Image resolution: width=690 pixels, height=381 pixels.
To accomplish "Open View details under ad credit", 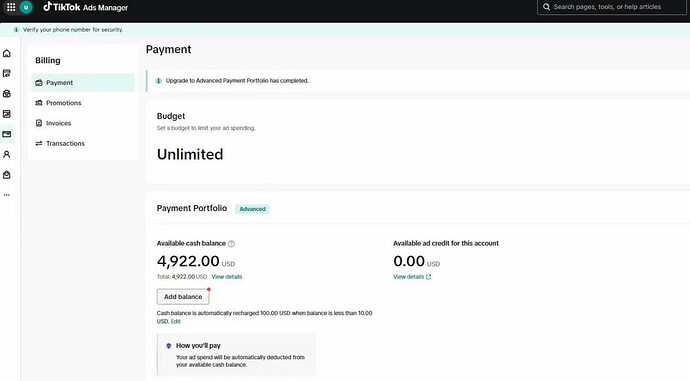I will pyautogui.click(x=412, y=277).
